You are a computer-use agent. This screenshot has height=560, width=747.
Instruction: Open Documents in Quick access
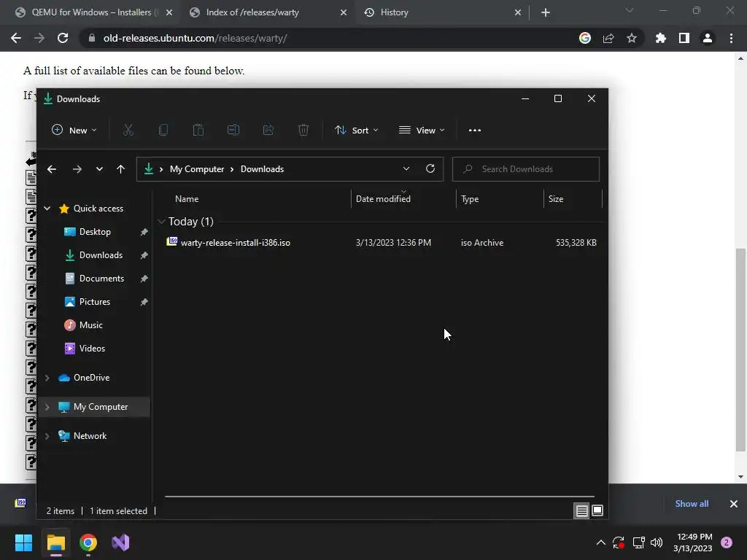[101, 279]
